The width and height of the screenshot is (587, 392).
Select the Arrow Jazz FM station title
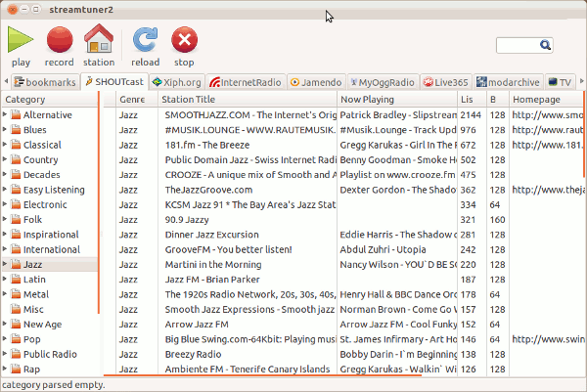pos(197,325)
